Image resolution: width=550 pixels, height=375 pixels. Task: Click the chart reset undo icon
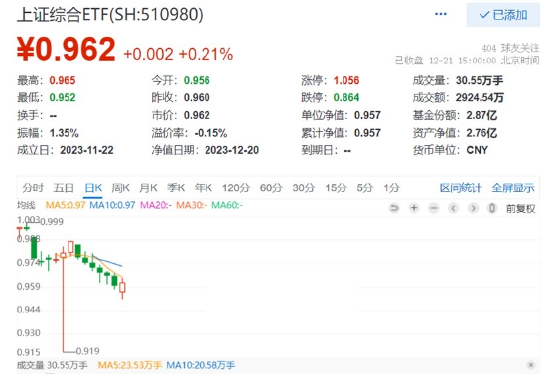pos(394,208)
